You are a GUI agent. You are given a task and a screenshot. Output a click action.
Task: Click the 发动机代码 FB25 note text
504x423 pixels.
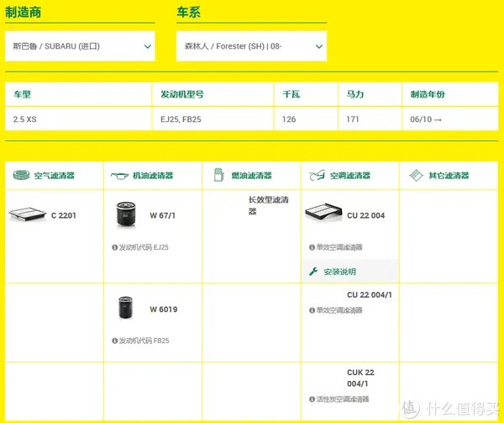pyautogui.click(x=144, y=341)
